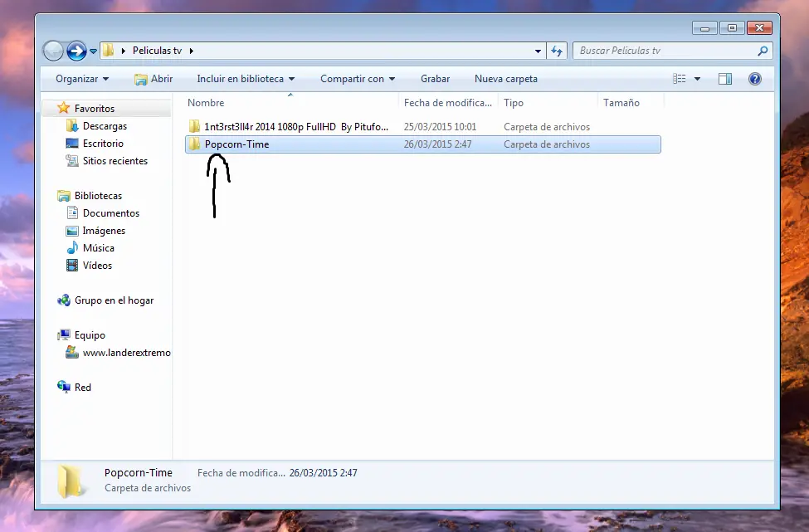Select the Popcorn-Time folder name in list

[x=236, y=144]
